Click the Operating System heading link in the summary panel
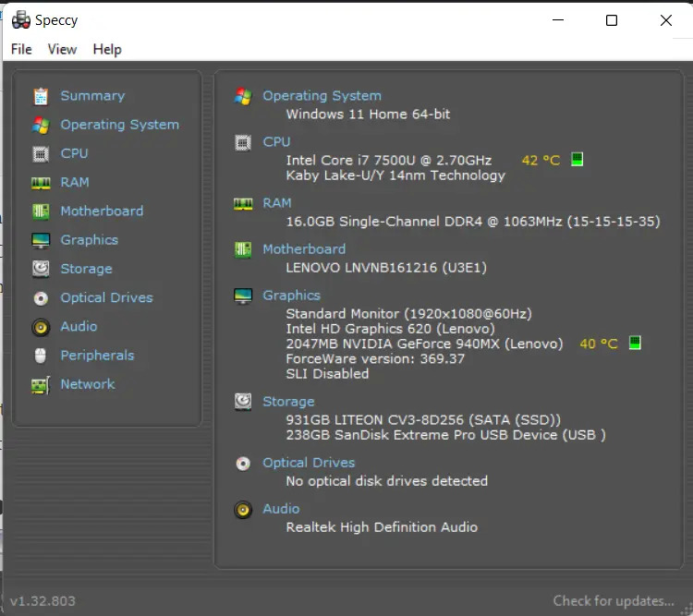This screenshot has width=693, height=616. click(x=322, y=96)
